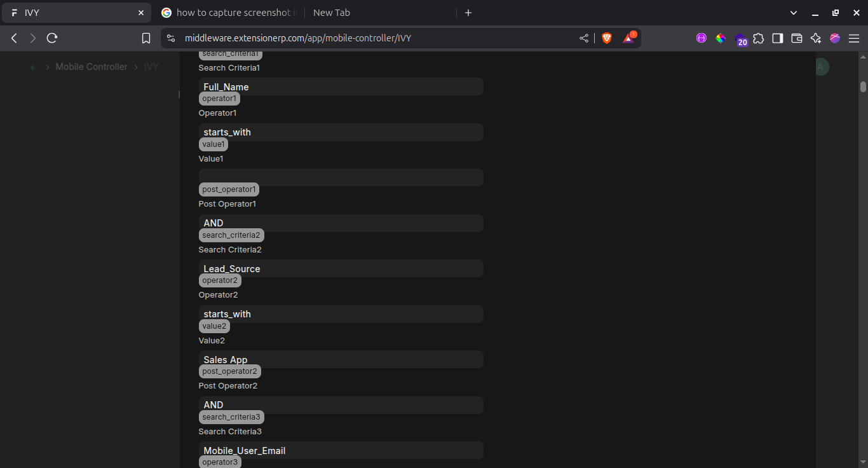Share this page via share icon
The height and width of the screenshot is (468, 868).
pos(584,38)
